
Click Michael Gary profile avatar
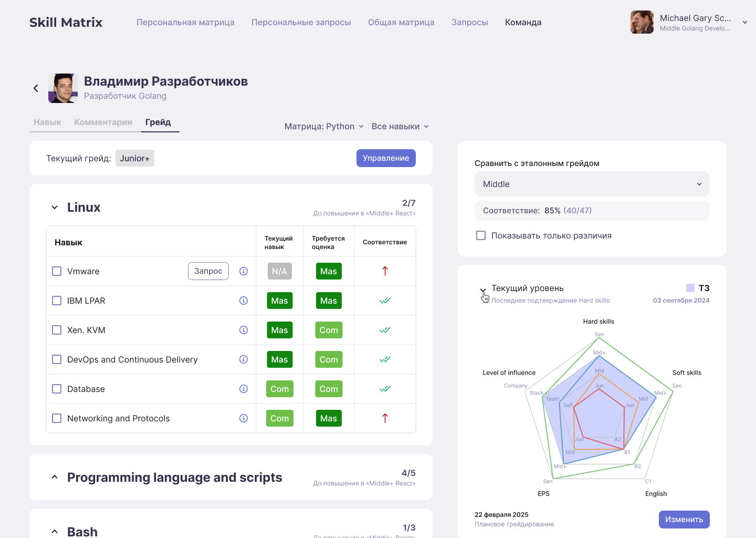[642, 22]
